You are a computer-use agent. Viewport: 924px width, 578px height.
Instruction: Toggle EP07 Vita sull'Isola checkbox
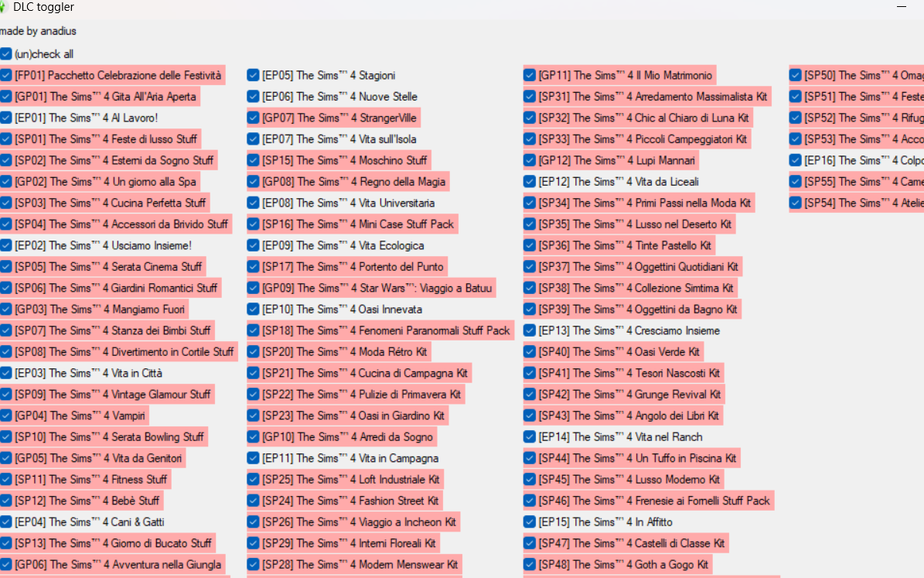[254, 139]
